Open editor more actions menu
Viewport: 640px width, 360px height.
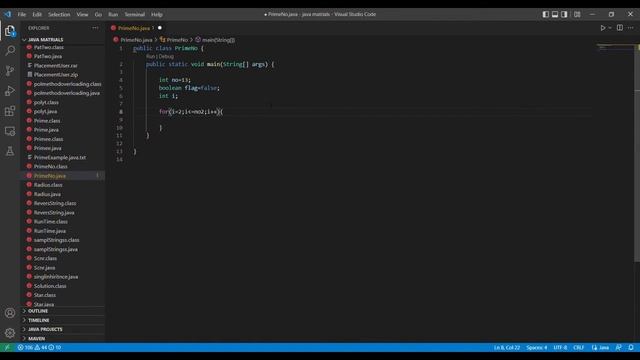[x=631, y=28]
